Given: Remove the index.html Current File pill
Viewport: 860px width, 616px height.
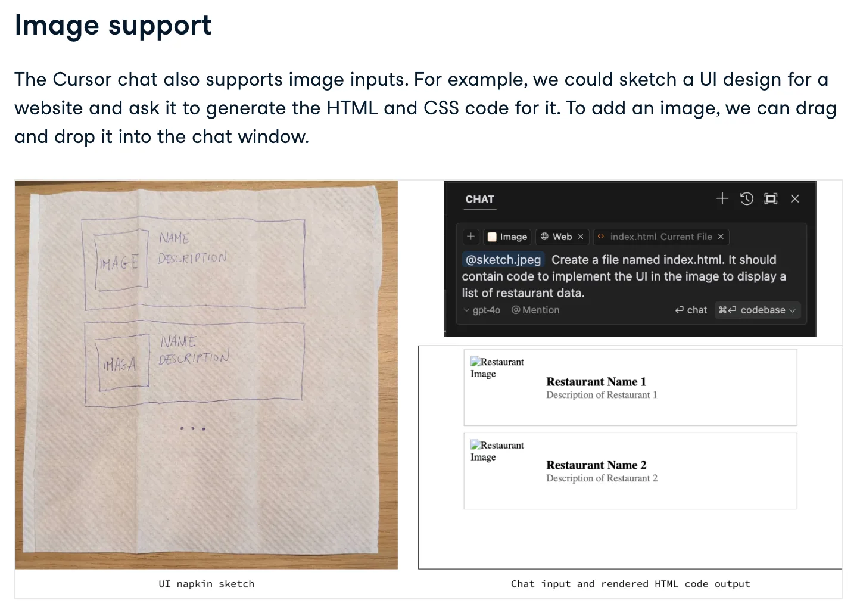Looking at the screenshot, I should 721,237.
